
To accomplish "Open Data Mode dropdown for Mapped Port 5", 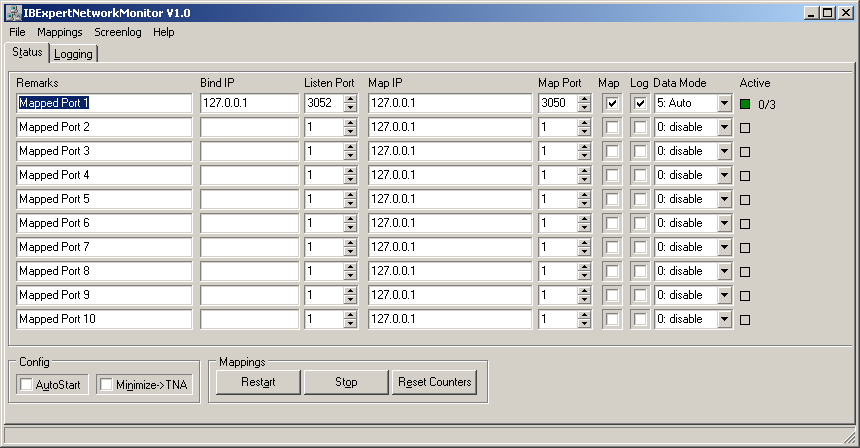I will [x=725, y=199].
